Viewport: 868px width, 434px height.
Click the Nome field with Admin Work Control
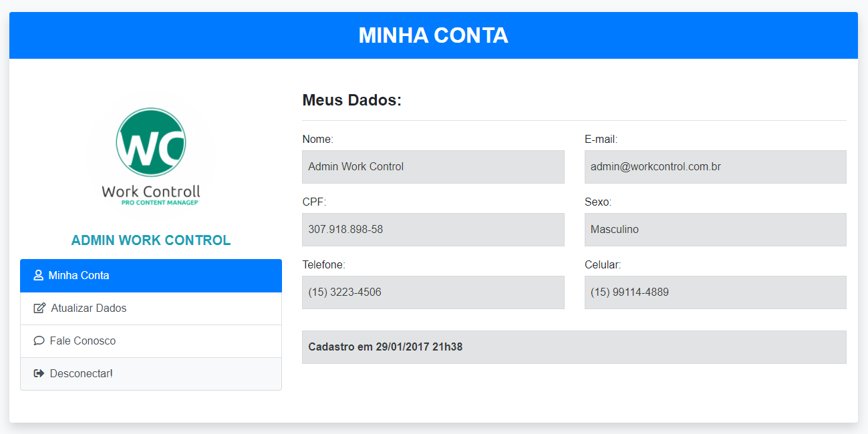(433, 167)
